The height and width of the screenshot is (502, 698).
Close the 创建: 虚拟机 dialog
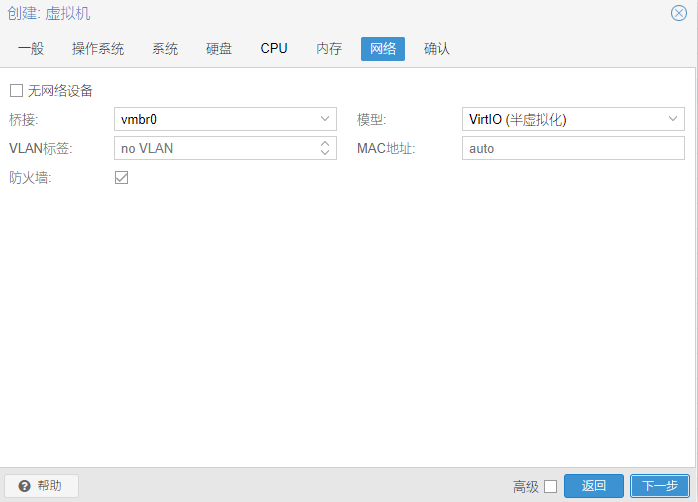click(678, 13)
